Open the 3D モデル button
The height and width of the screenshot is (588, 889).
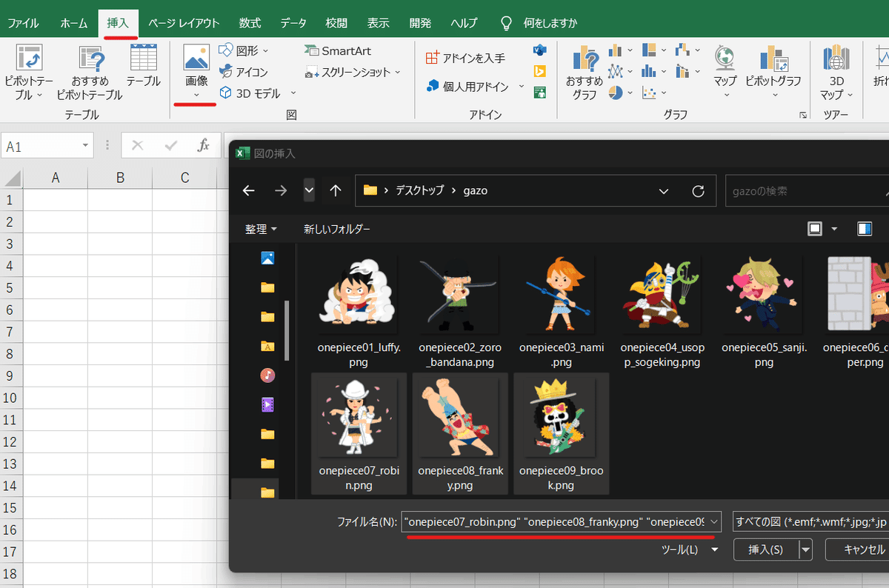257,93
